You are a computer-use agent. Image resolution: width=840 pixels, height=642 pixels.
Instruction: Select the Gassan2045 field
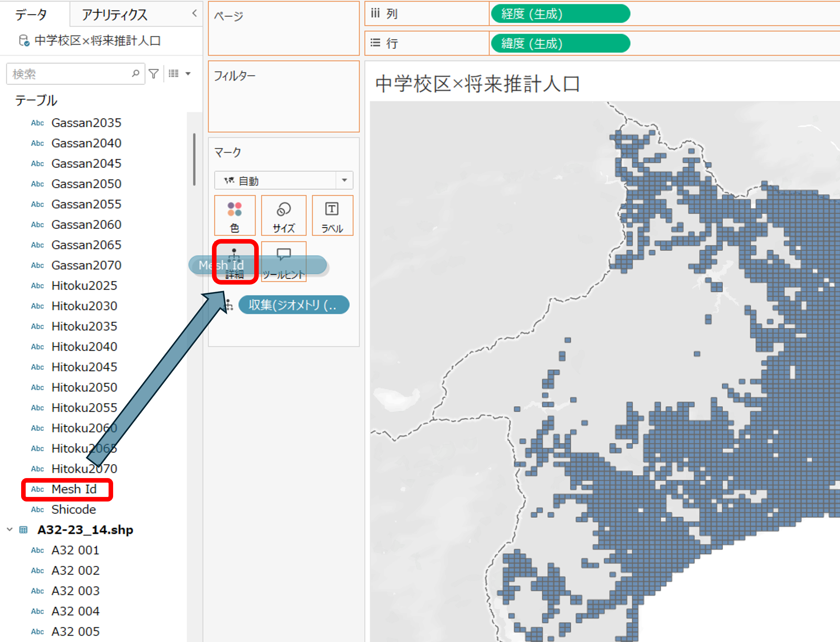click(x=86, y=164)
